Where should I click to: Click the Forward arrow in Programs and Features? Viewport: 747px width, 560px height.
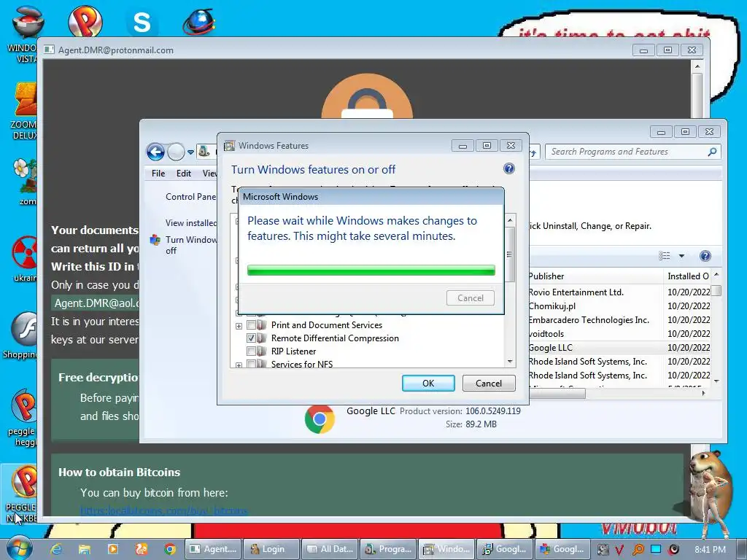[176, 152]
